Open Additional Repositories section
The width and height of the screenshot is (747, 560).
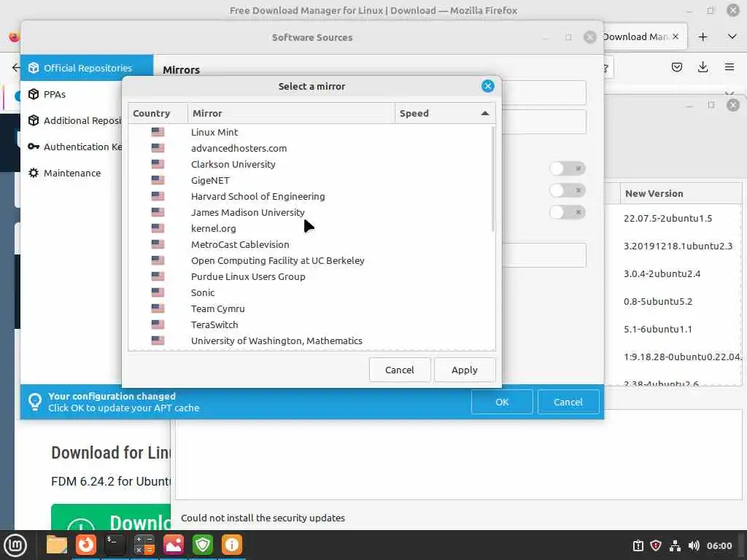pos(71,120)
